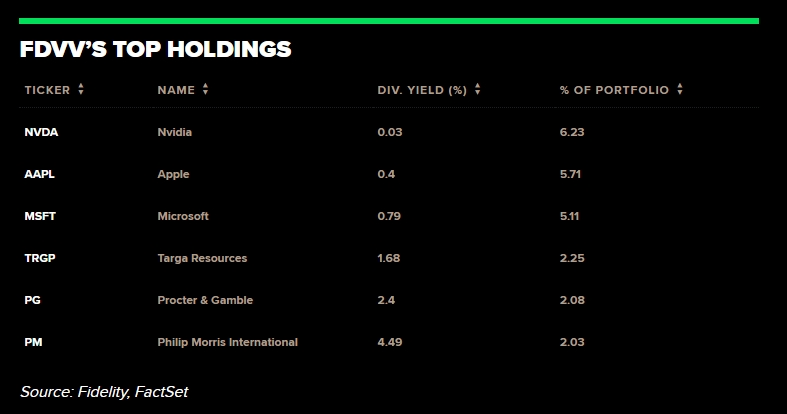Viewport: 787px width, 414px height.
Task: Click the DIV. YIELD (%) header text
Action: pos(422,90)
